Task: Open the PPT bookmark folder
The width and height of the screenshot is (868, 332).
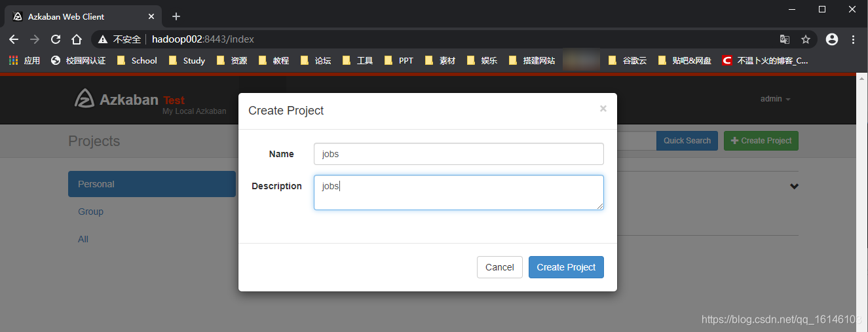Action: pyautogui.click(x=400, y=60)
